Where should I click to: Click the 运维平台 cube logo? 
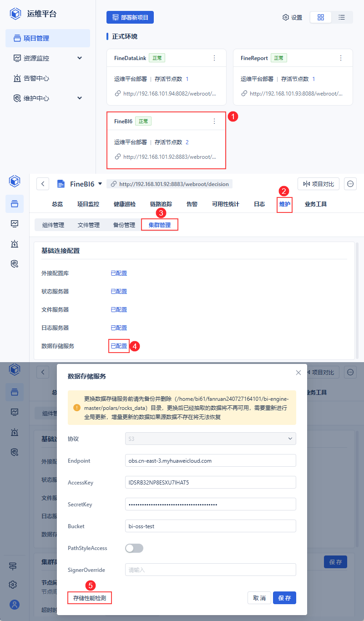click(15, 14)
